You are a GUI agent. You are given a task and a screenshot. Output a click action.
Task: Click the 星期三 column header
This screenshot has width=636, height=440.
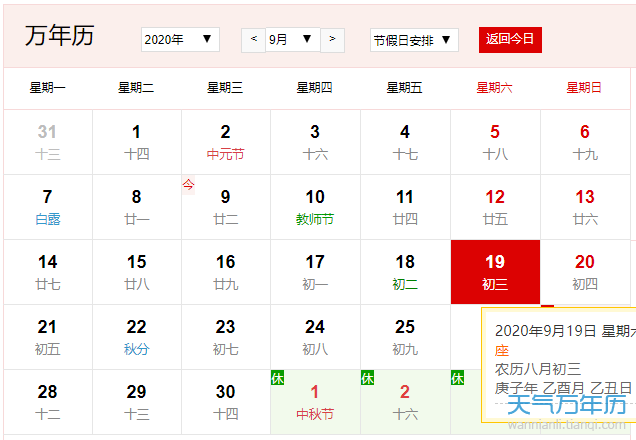point(225,88)
